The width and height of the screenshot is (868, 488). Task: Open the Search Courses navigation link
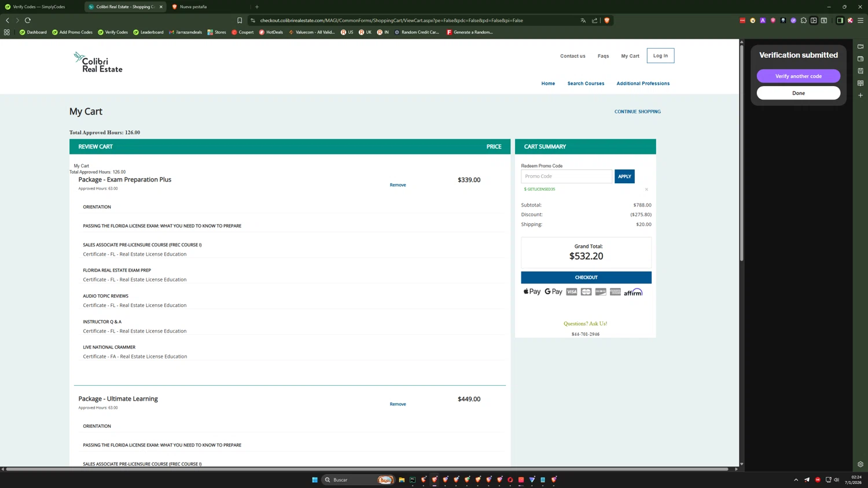(x=586, y=83)
